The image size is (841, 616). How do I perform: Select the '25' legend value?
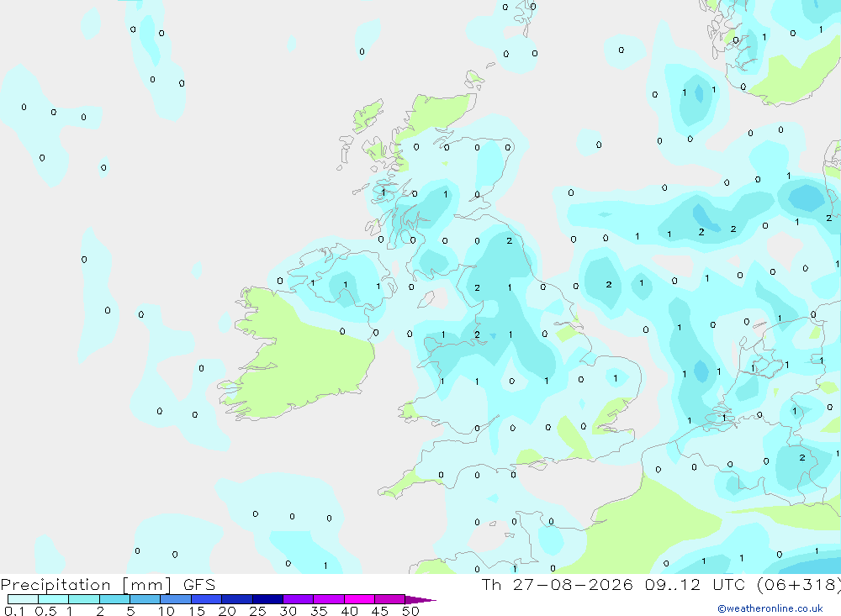point(258,611)
